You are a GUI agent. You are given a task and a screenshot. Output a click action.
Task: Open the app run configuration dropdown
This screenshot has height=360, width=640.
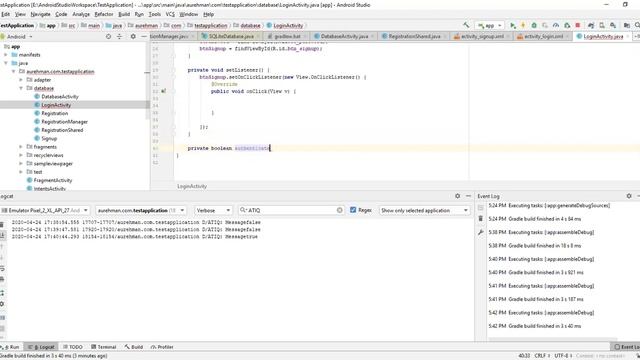[490, 25]
